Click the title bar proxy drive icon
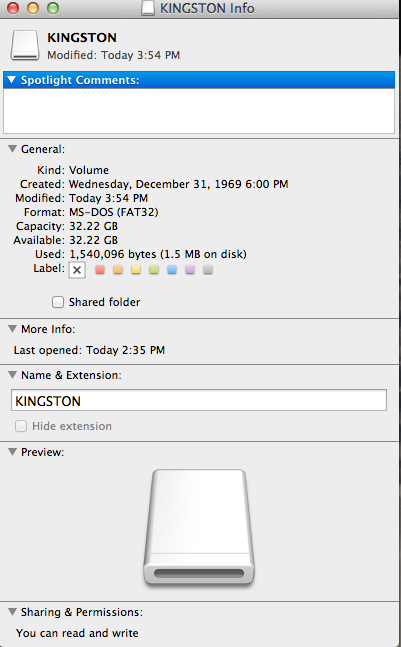The width and height of the screenshot is (401, 647). (x=148, y=8)
